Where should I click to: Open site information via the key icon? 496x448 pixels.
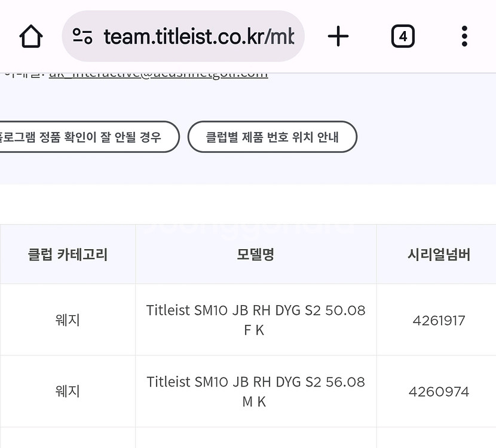(x=81, y=36)
